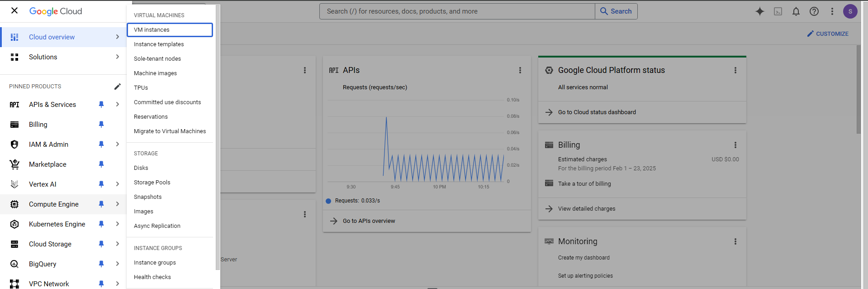Follow Go to APIs overview link
The width and height of the screenshot is (868, 289).
pos(369,221)
